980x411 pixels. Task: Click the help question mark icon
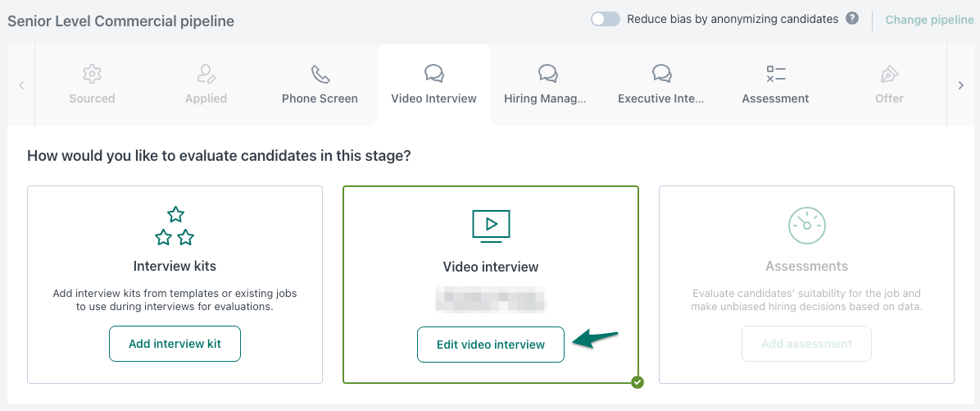coord(852,19)
